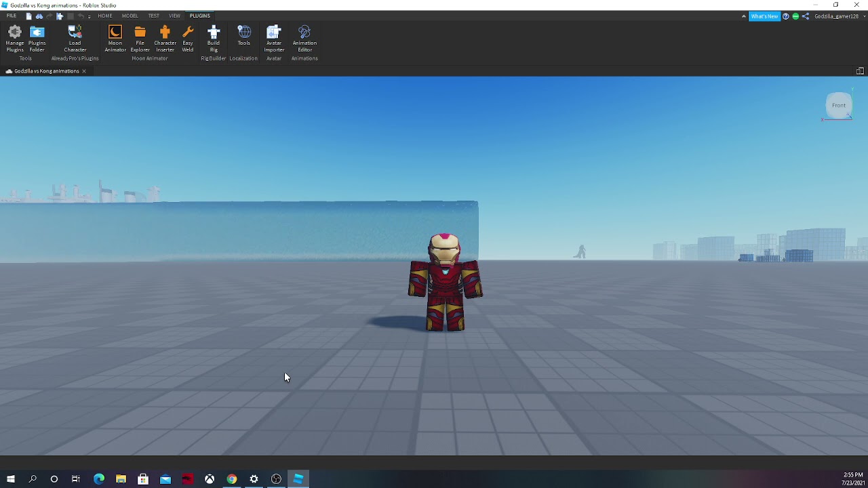Open Build Rig builder
868x488 pixels.
[214, 39]
